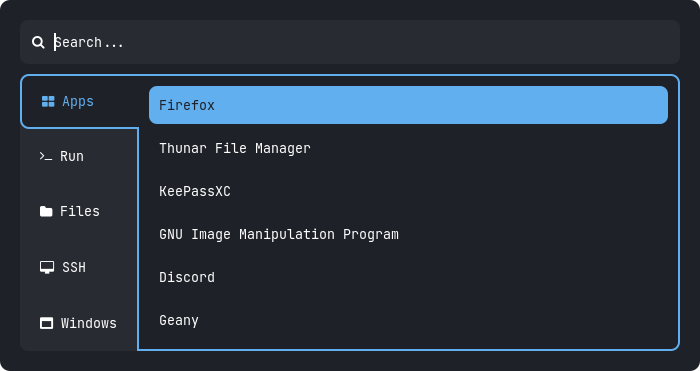Viewport: 700px width, 371px height.
Task: Select the Files folder icon
Action: coord(46,211)
